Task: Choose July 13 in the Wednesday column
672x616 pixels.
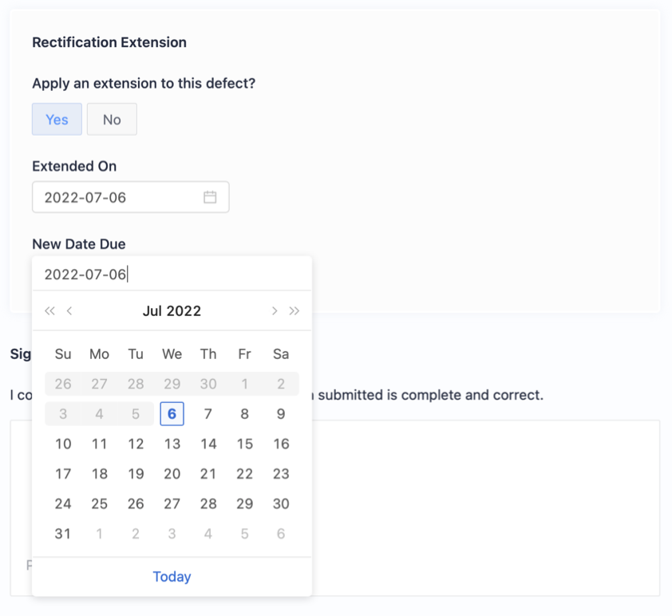Action: (172, 444)
